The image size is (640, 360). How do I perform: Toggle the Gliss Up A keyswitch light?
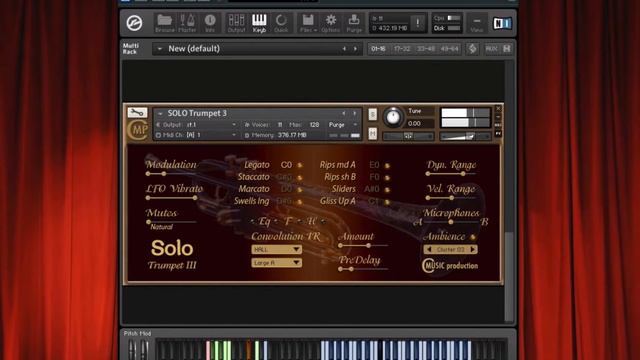click(x=387, y=202)
